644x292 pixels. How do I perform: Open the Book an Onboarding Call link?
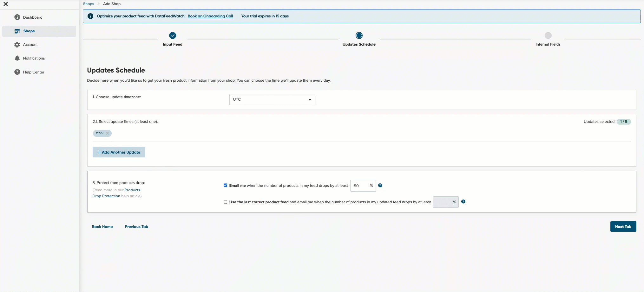210,16
